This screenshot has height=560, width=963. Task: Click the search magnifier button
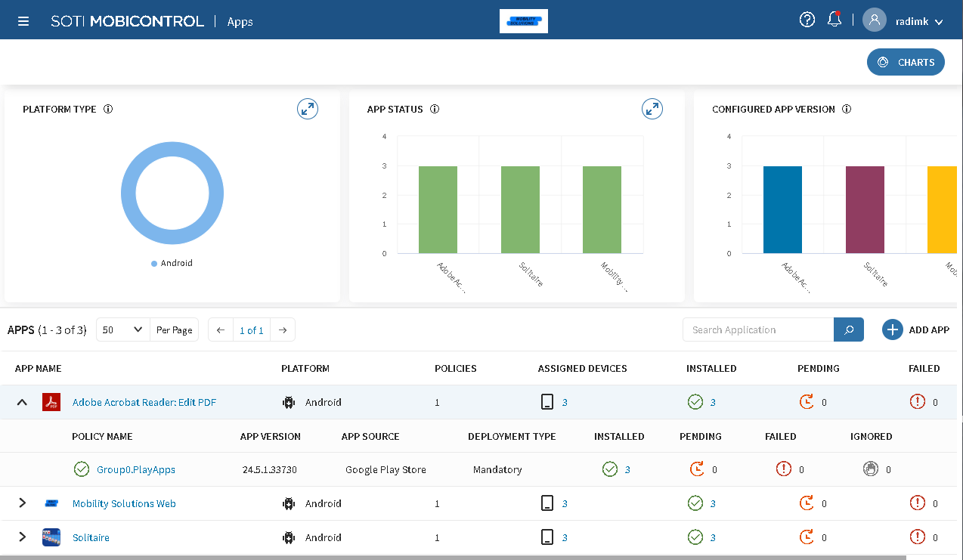pos(848,330)
